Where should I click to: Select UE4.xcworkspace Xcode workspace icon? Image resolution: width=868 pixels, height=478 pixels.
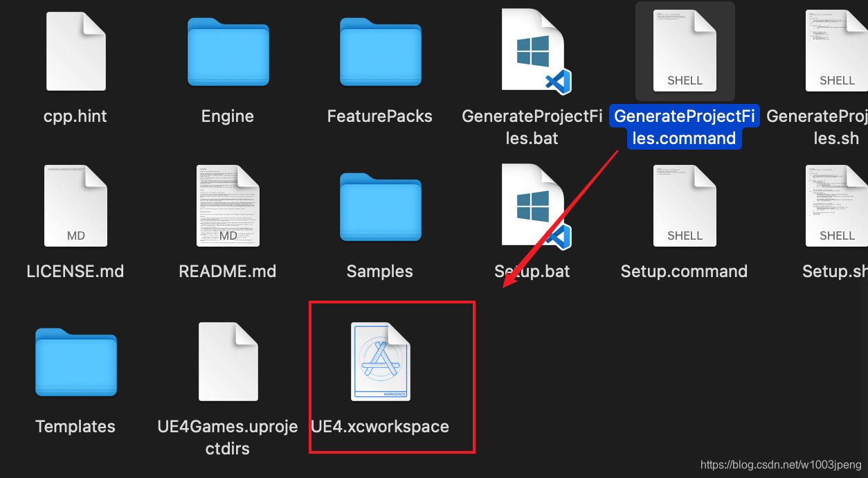coord(380,361)
